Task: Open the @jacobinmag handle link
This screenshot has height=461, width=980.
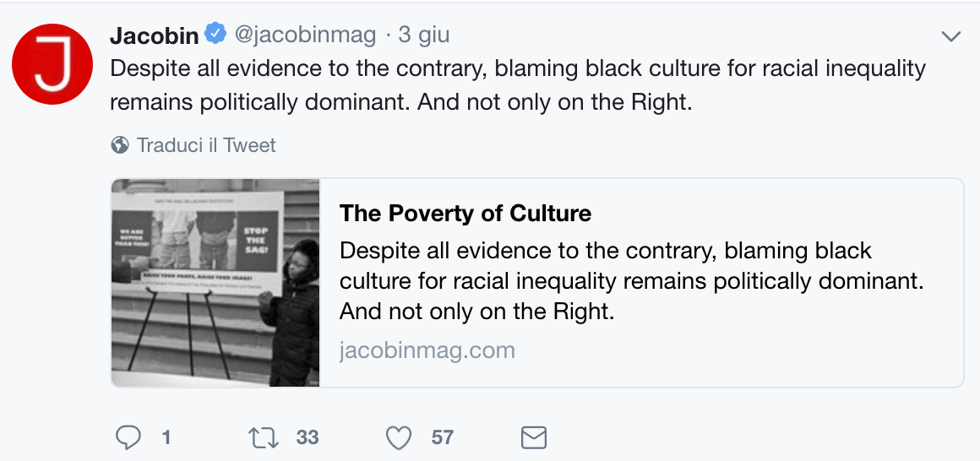Action: point(304,35)
